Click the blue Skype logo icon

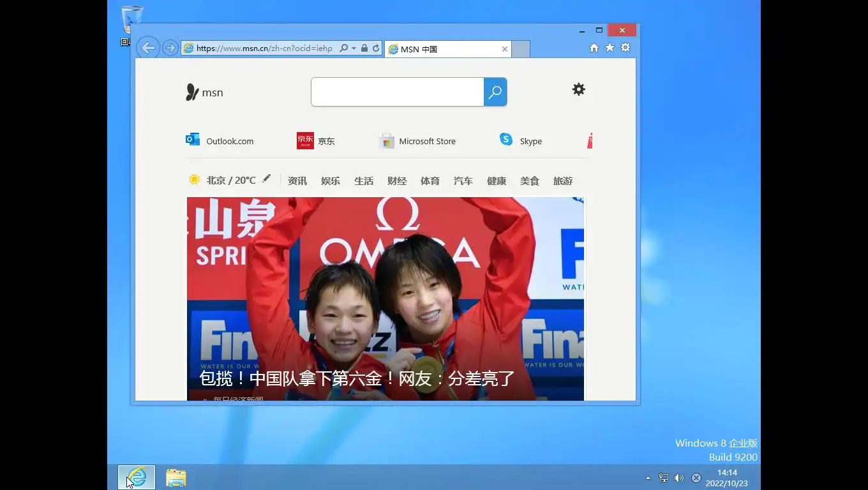pos(506,139)
